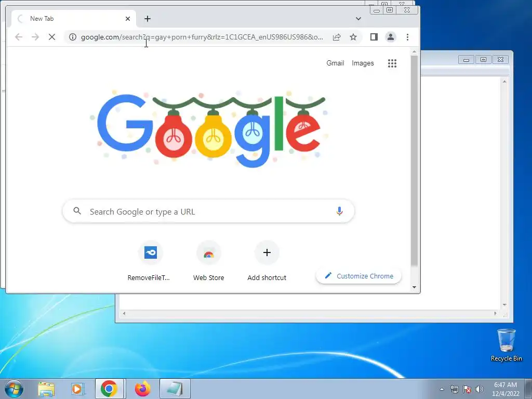Open the clock showing 6:47 AM

click(506, 389)
